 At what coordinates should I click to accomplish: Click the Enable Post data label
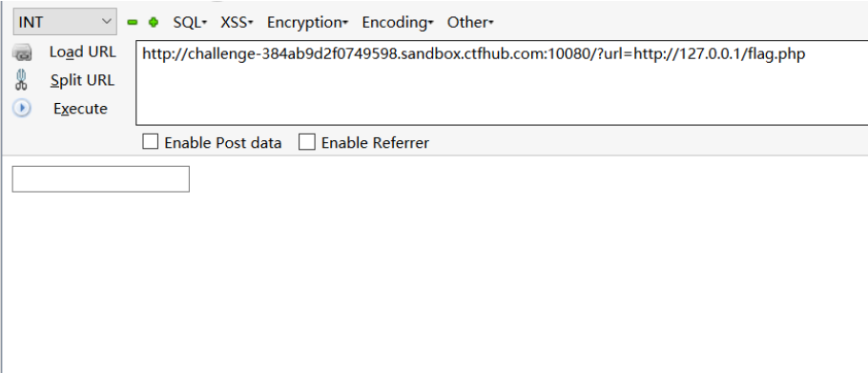coord(223,143)
